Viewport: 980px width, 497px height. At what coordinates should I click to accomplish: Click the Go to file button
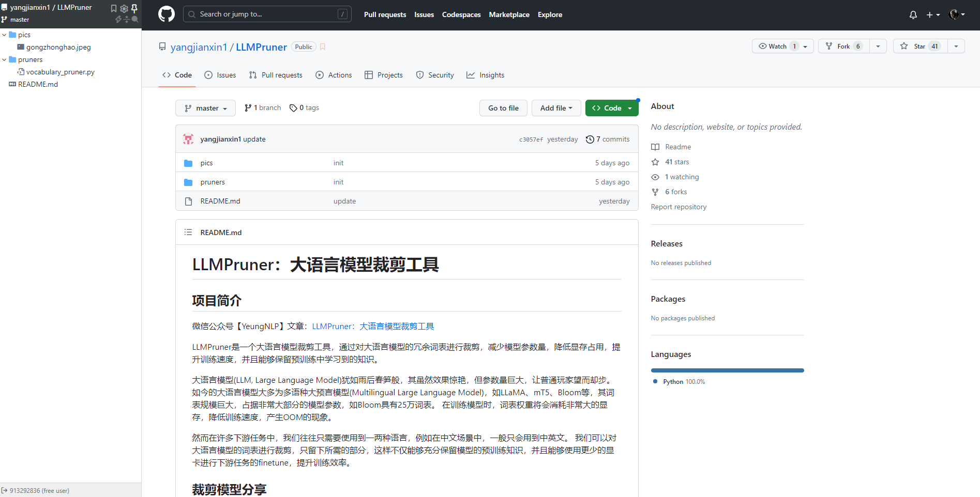coord(503,108)
